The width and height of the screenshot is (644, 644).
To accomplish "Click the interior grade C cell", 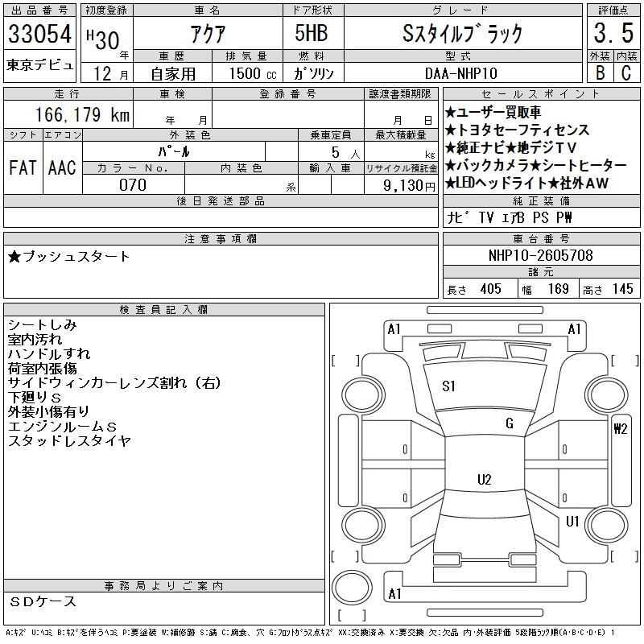I will click(625, 72).
